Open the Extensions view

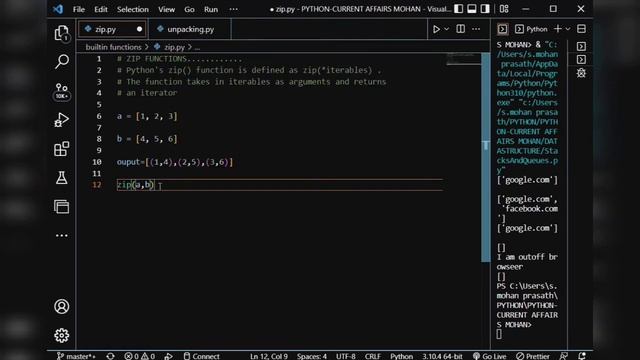[62, 149]
